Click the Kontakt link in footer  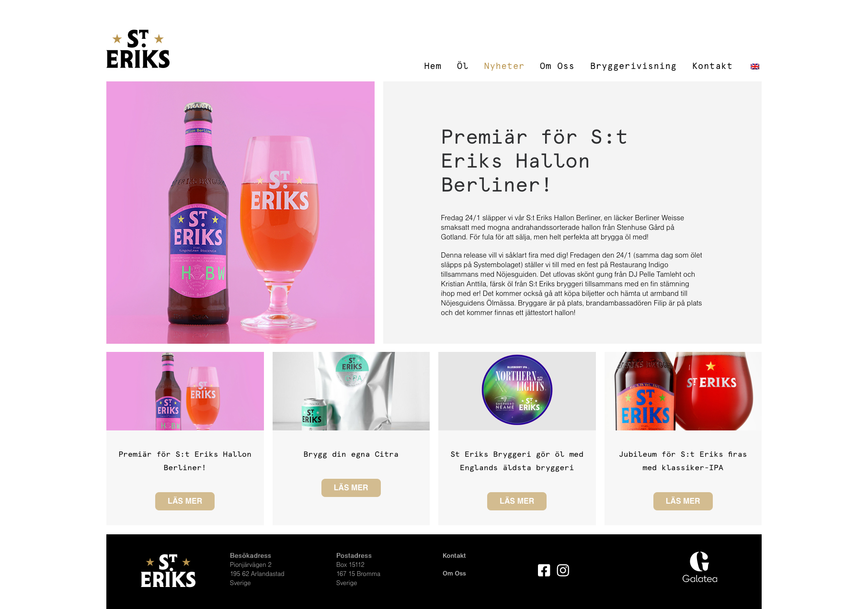(x=454, y=555)
